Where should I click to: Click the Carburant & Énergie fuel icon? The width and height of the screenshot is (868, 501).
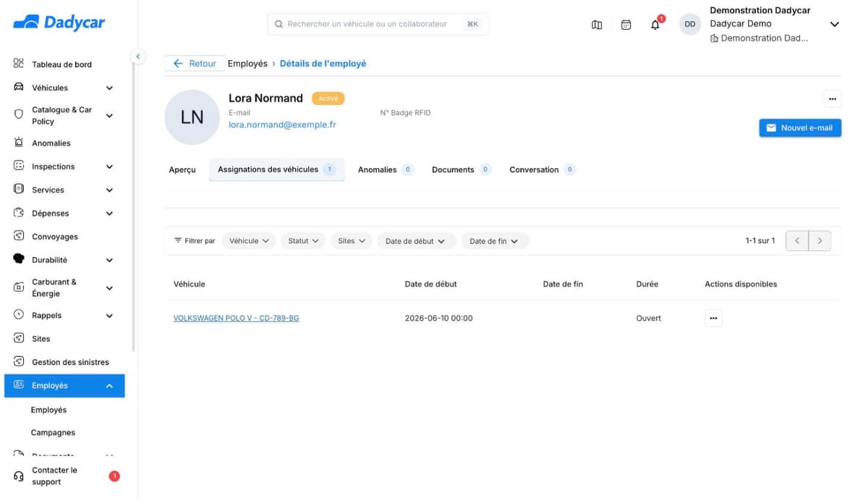[19, 287]
